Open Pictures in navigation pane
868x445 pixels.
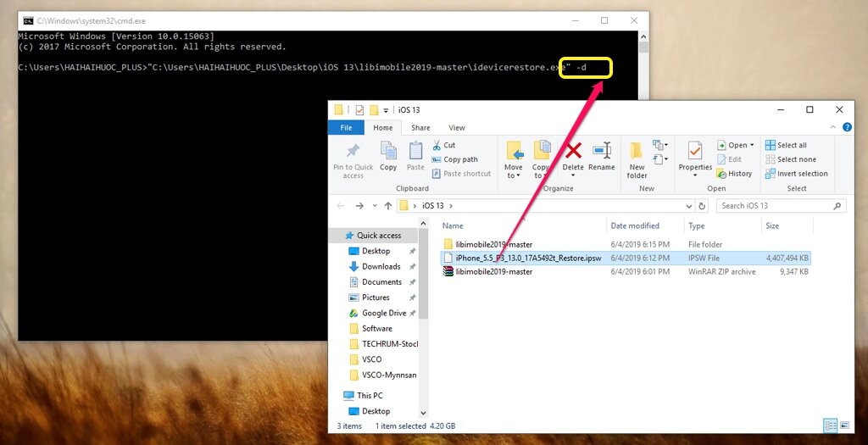pos(376,298)
